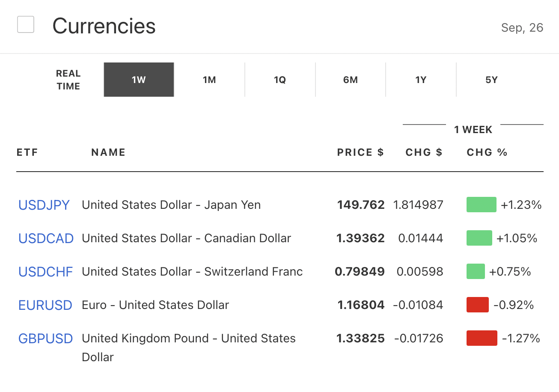Choose the 1Y time range tab

pos(421,80)
